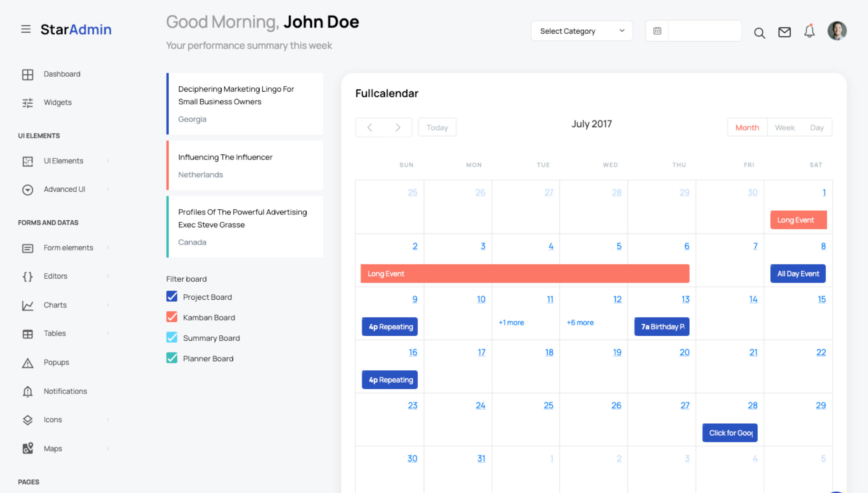Open the 4p Repeating event on July 16
The width and height of the screenshot is (868, 493).
[x=390, y=380]
